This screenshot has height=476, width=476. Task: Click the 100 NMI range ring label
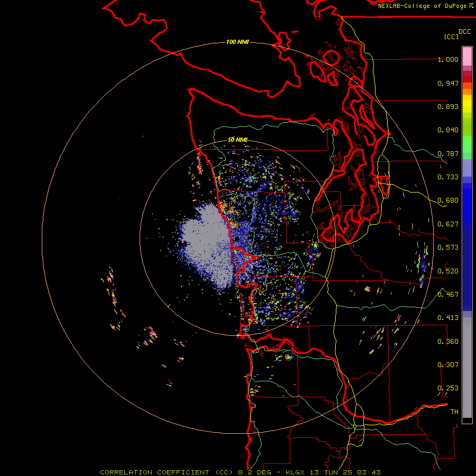point(237,42)
